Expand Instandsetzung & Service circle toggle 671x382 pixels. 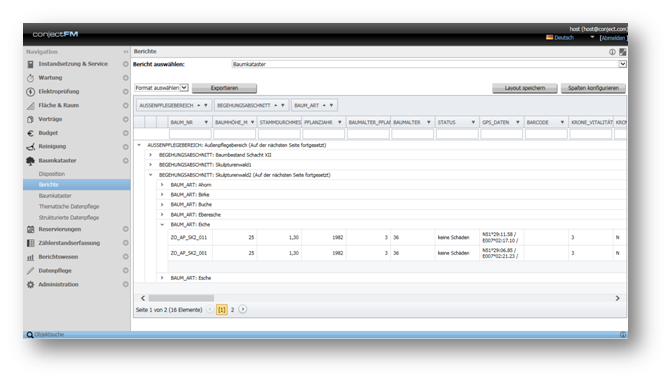pyautogui.click(x=125, y=64)
